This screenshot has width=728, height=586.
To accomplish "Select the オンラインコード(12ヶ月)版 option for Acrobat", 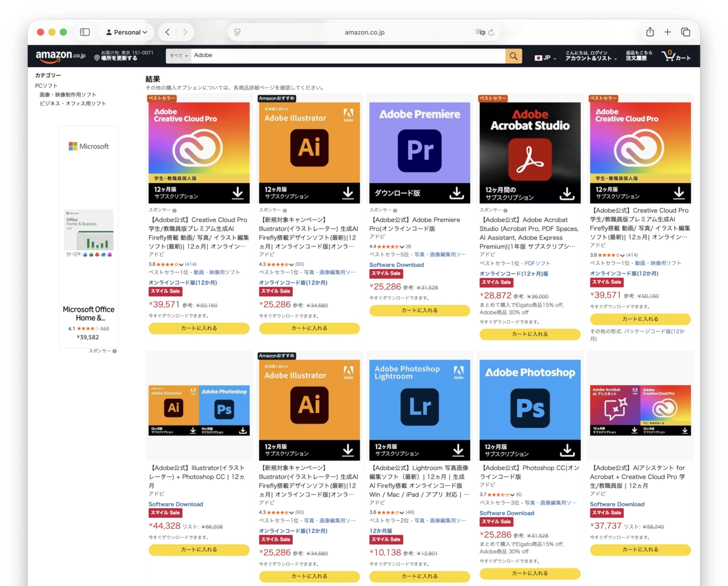I will [x=514, y=274].
